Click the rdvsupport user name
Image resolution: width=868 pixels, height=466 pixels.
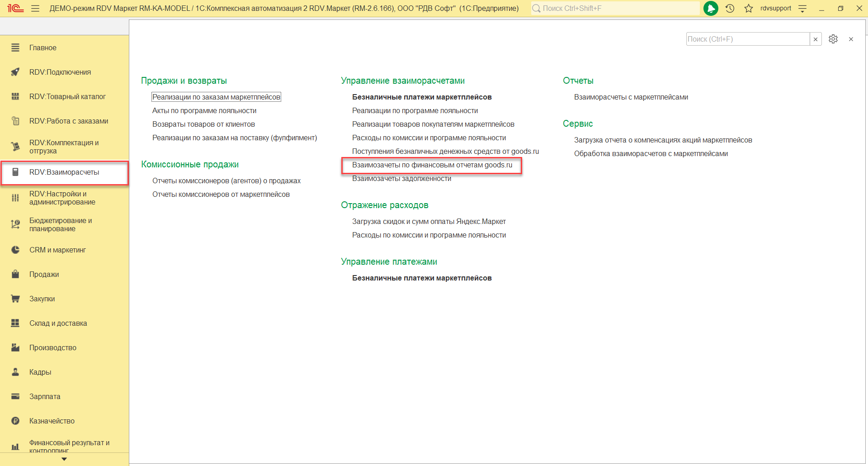(775, 8)
